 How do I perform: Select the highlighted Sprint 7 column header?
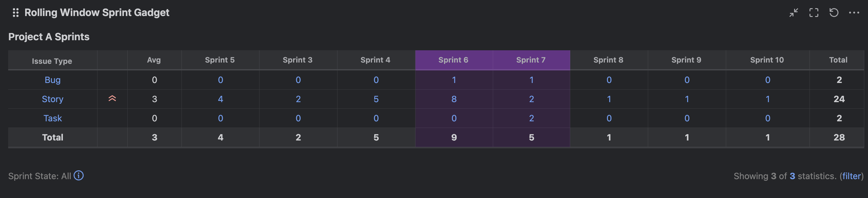tap(531, 60)
